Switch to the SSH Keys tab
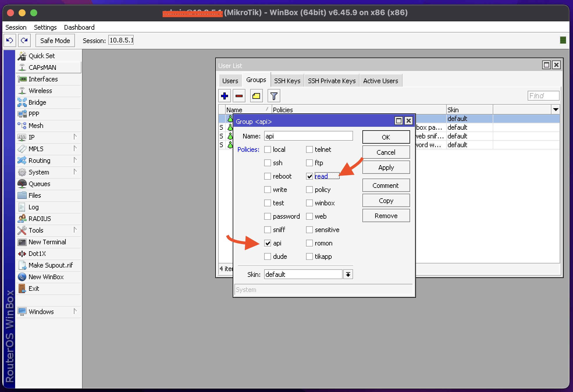Viewport: 573px width, 392px height. click(286, 81)
